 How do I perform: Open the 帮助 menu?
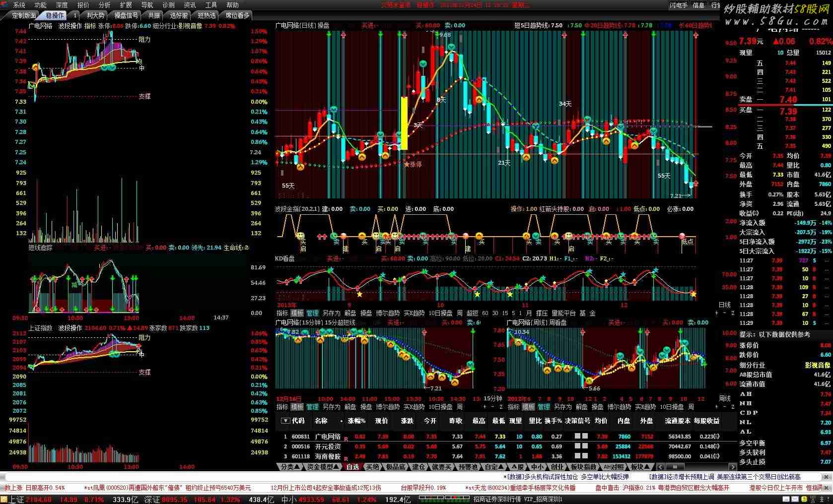click(x=232, y=5)
